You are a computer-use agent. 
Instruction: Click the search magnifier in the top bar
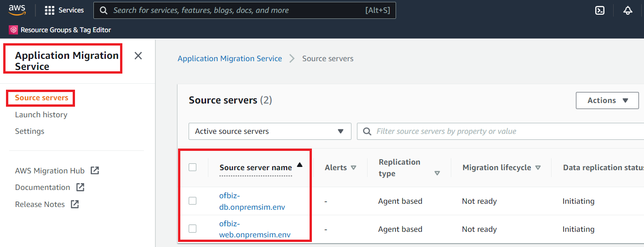(104, 10)
